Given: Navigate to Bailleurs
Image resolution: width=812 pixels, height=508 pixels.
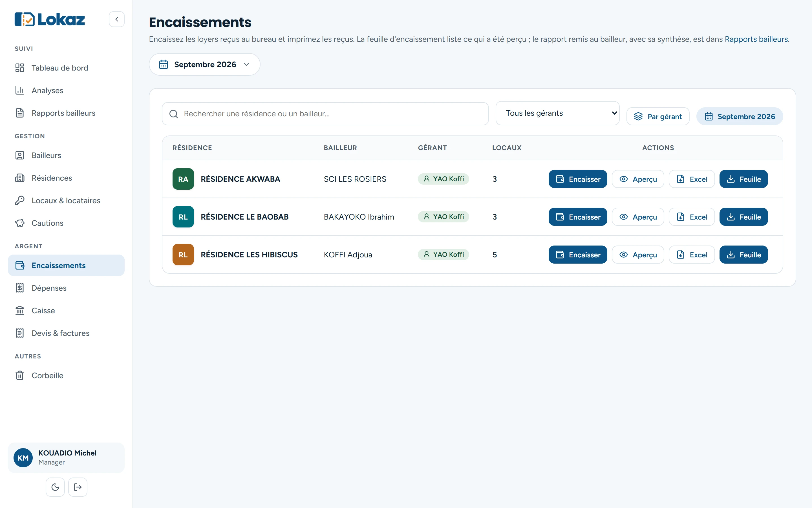Looking at the screenshot, I should [x=66, y=155].
